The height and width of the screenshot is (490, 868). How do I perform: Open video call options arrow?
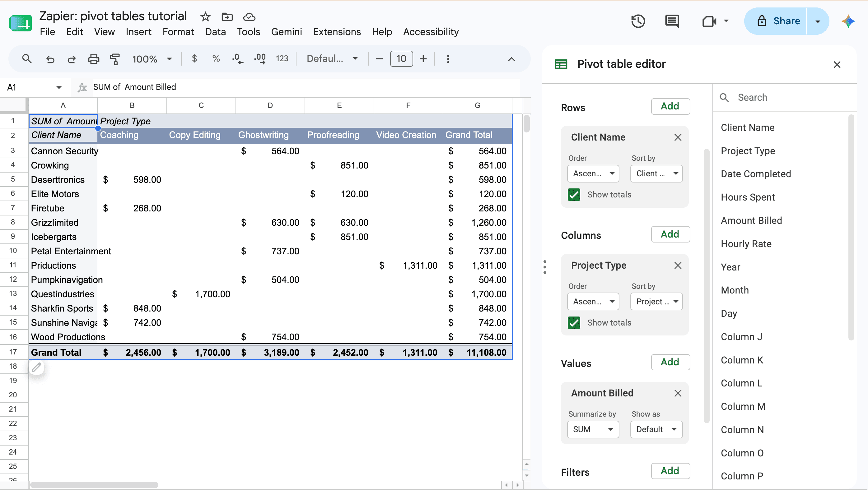click(x=726, y=21)
